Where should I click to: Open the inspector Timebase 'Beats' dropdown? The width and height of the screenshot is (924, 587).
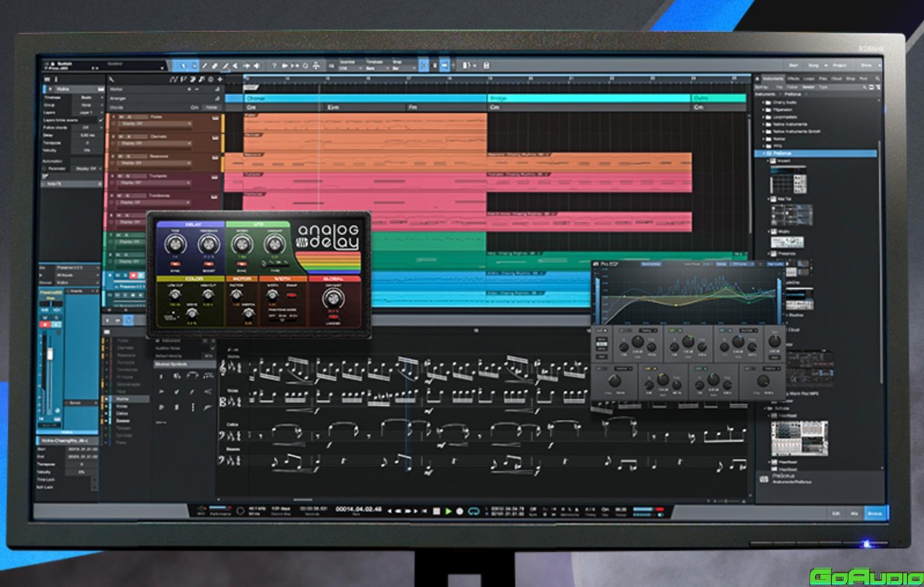[x=88, y=98]
